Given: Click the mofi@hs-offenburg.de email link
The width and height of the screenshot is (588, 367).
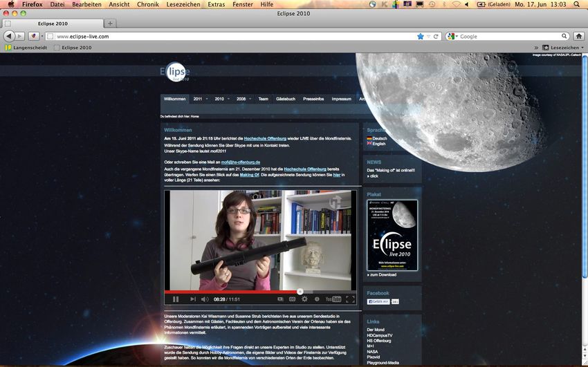Looking at the screenshot, I should point(240,162).
